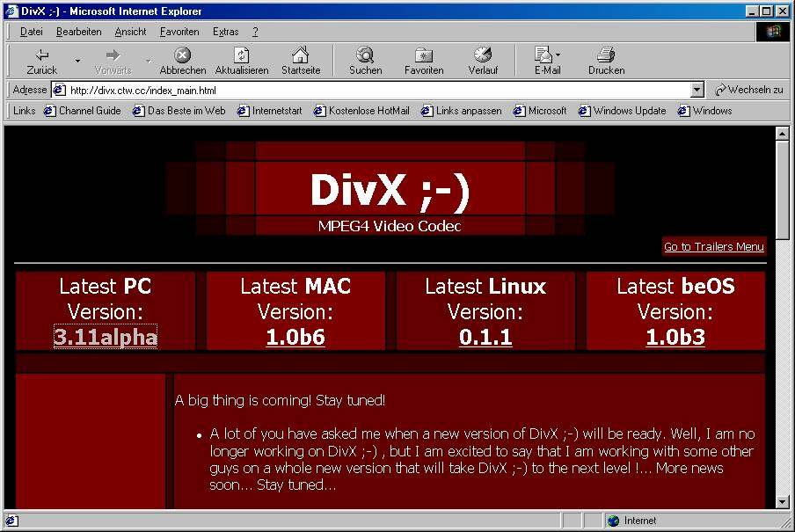This screenshot has width=795, height=532.
Task: Click the Windows logo throbber icon
Action: point(773,32)
